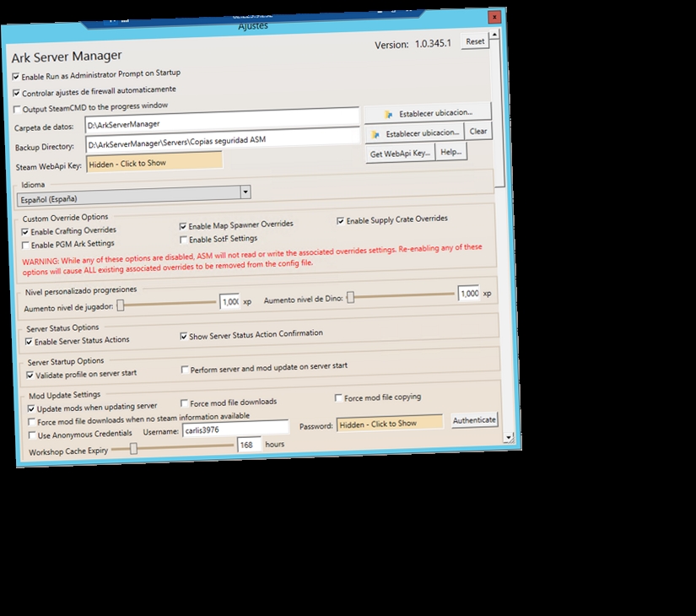Toggle Enable Crafting Overrides checkbox
Image resolution: width=696 pixels, height=616 pixels.
point(24,232)
